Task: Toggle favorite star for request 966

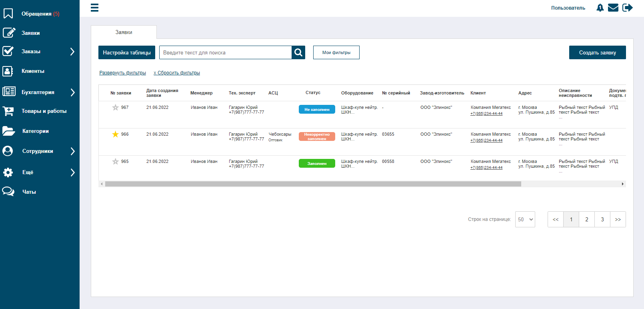Action: coord(116,134)
